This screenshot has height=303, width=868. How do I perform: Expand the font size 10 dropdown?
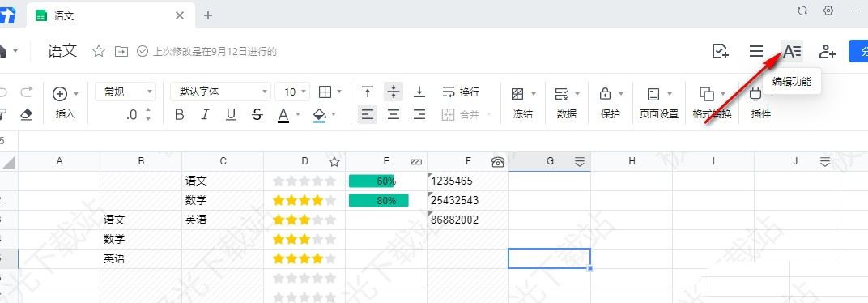pyautogui.click(x=293, y=92)
